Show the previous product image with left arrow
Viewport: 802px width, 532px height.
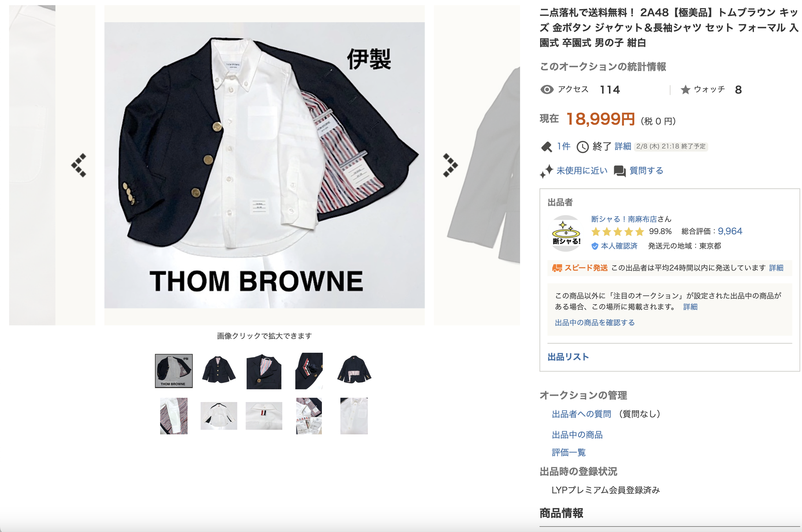pos(79,165)
